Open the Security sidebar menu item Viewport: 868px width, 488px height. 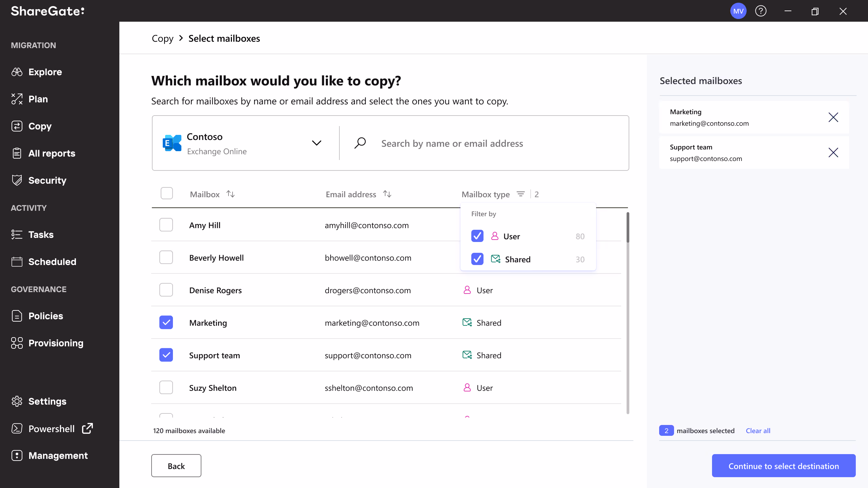47,180
